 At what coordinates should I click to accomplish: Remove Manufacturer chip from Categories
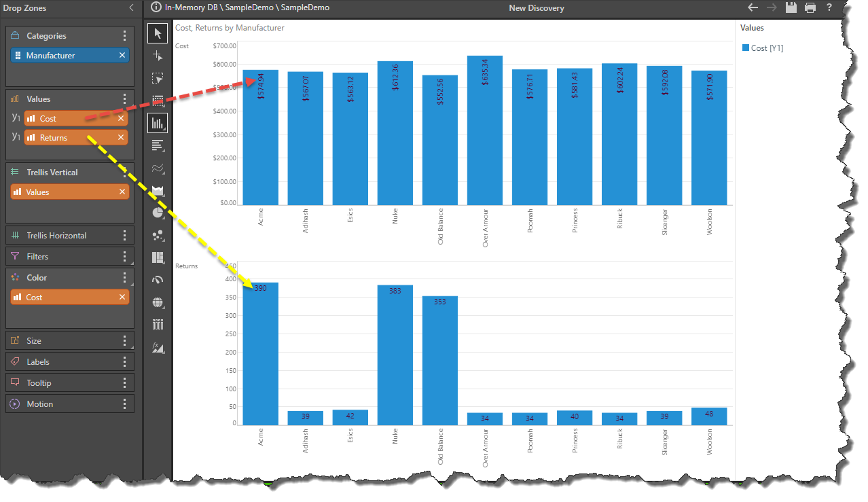tap(122, 56)
